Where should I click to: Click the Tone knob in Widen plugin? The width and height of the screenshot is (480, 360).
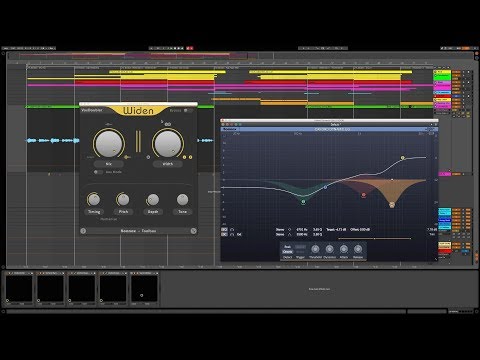182,200
